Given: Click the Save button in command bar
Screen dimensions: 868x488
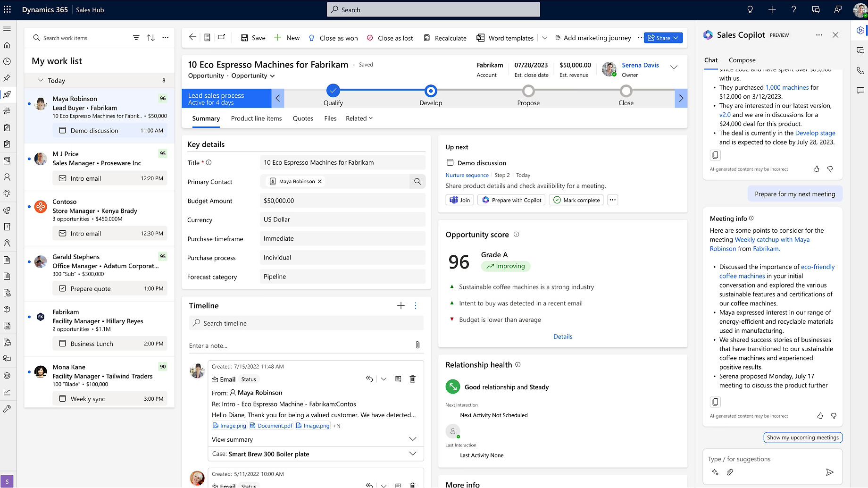Looking at the screenshot, I should [253, 38].
